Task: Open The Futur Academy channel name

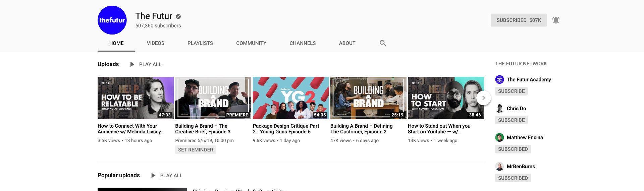Action: (529, 79)
